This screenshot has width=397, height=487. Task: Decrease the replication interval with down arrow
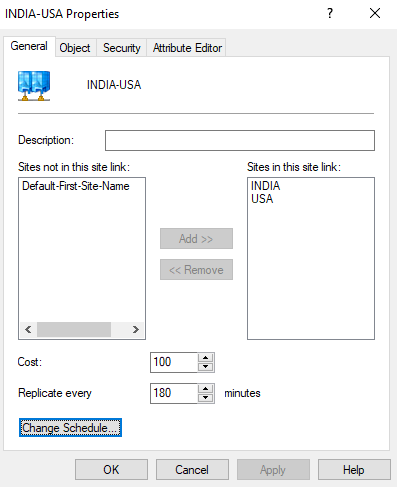(x=206, y=398)
